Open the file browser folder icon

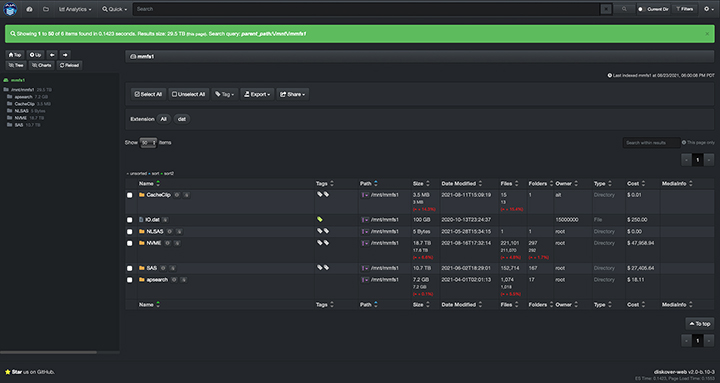click(x=46, y=9)
